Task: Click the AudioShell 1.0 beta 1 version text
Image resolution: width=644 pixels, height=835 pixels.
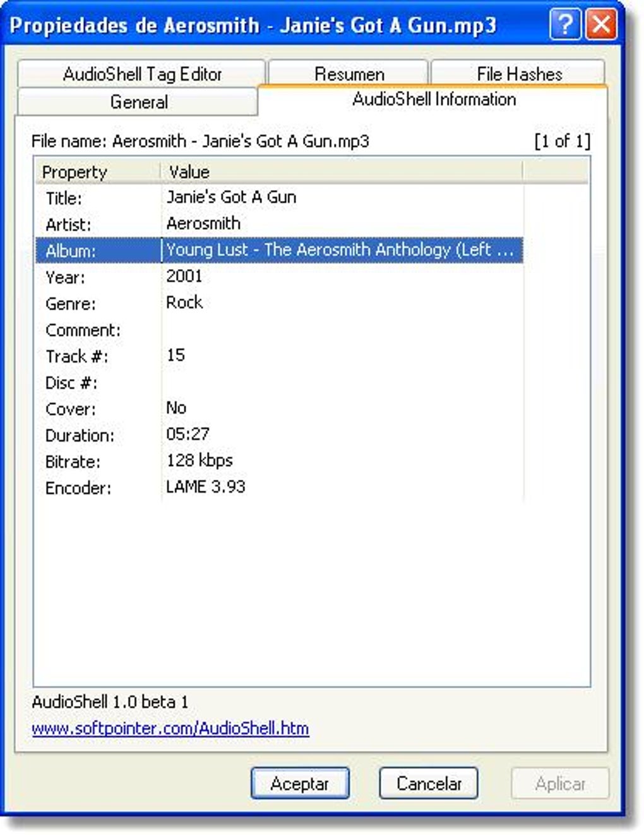Action: [x=110, y=702]
